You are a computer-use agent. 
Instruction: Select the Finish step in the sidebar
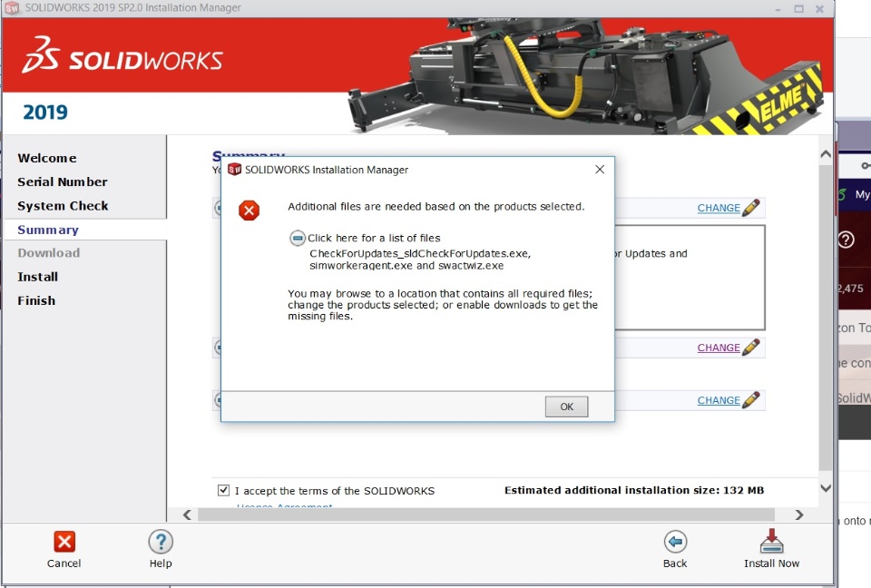click(x=36, y=300)
